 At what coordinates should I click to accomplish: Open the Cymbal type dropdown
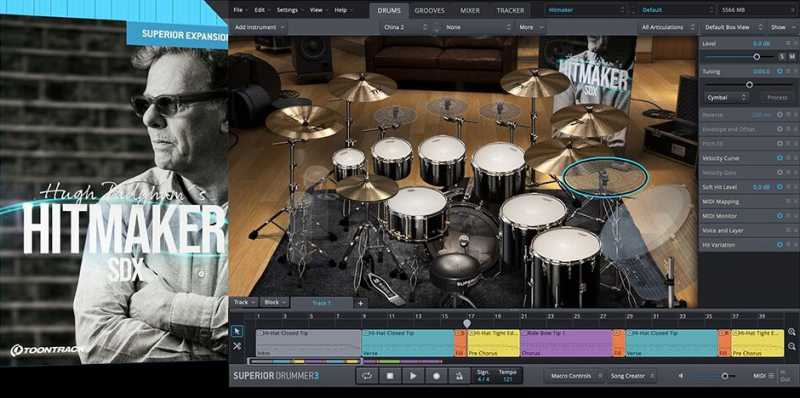click(727, 97)
